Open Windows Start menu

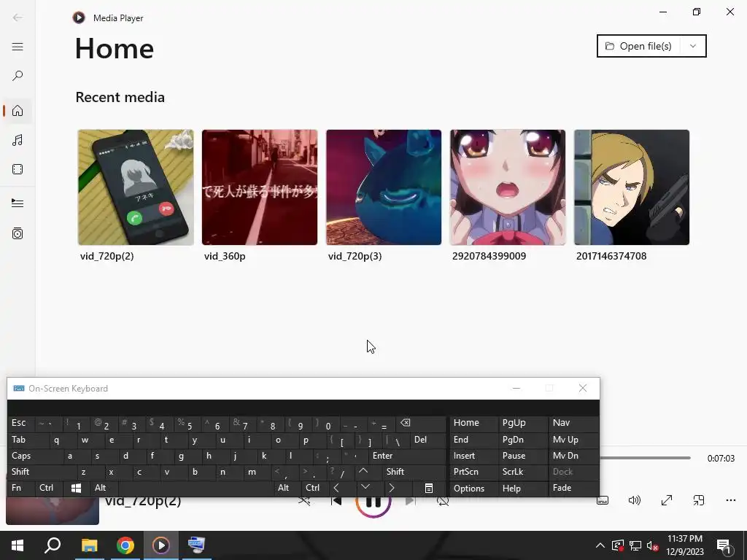click(x=18, y=545)
